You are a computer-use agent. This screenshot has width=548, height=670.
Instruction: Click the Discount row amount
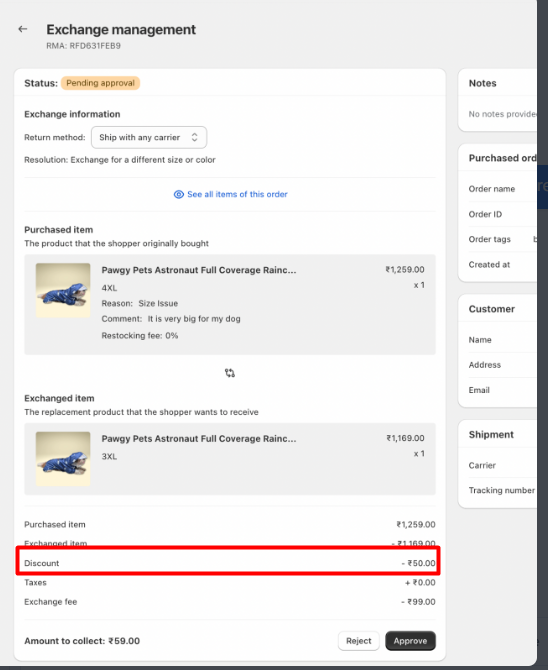418,563
